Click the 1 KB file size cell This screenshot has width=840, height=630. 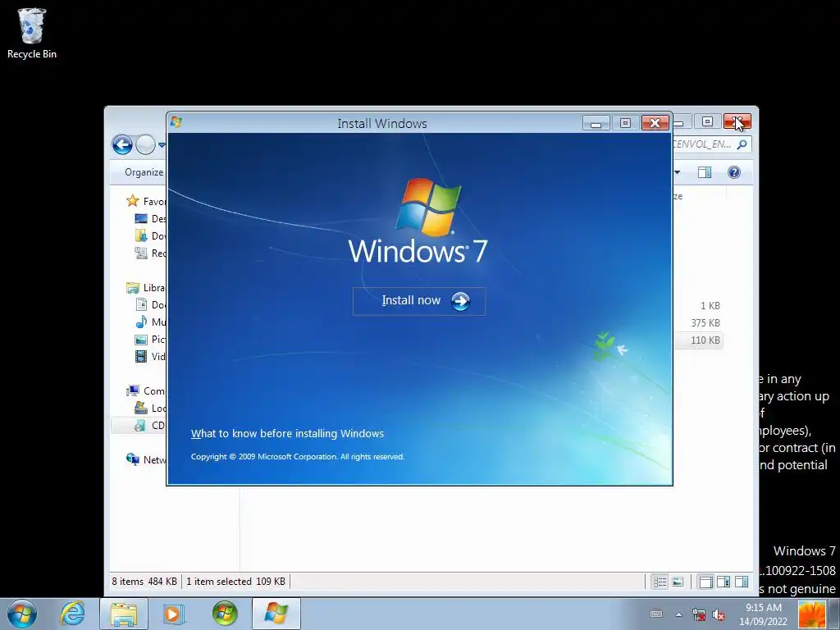pyautogui.click(x=710, y=306)
